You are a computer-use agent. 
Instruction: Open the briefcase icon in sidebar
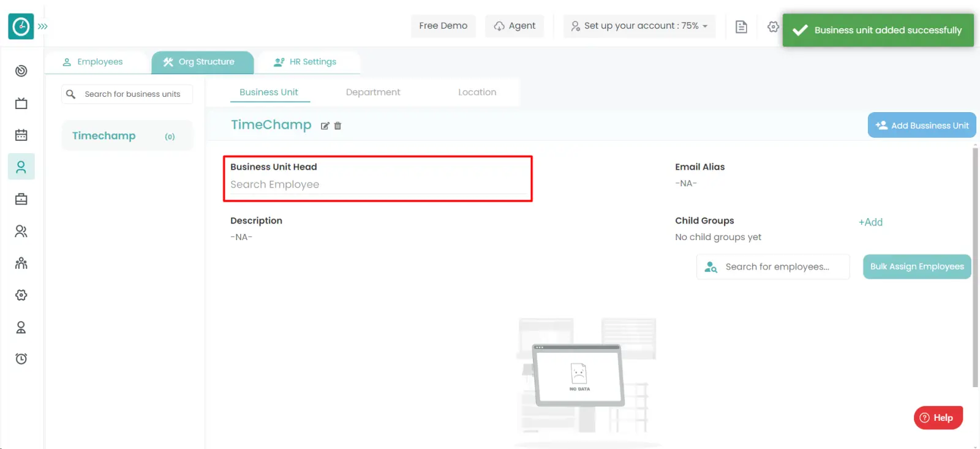[x=21, y=199]
